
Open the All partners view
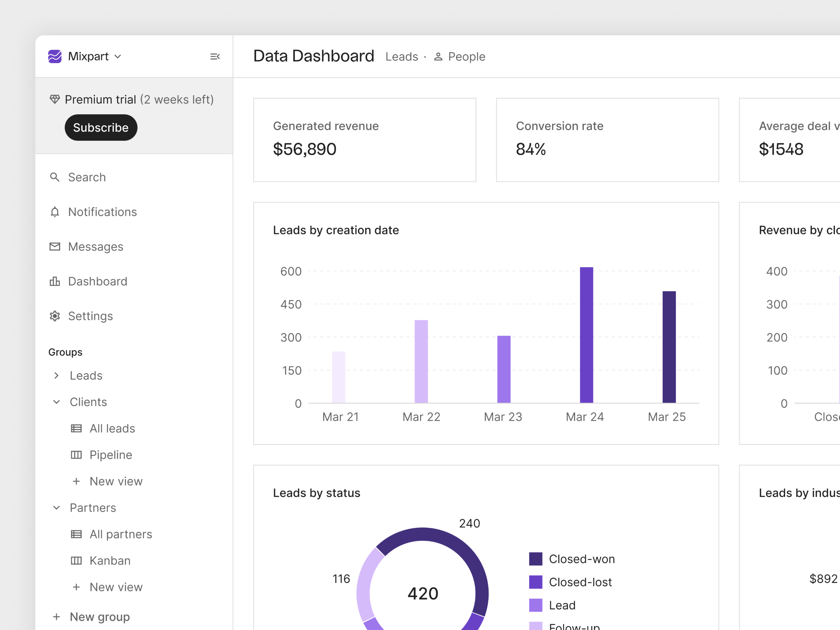(x=121, y=534)
